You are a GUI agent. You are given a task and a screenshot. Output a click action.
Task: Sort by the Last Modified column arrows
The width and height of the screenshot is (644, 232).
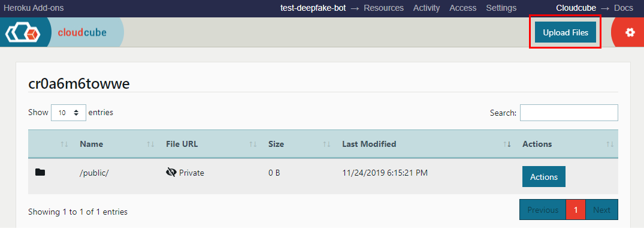[x=507, y=144]
